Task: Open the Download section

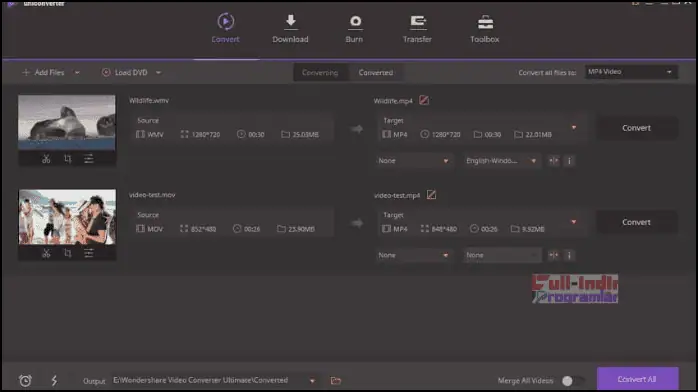Action: pos(290,29)
